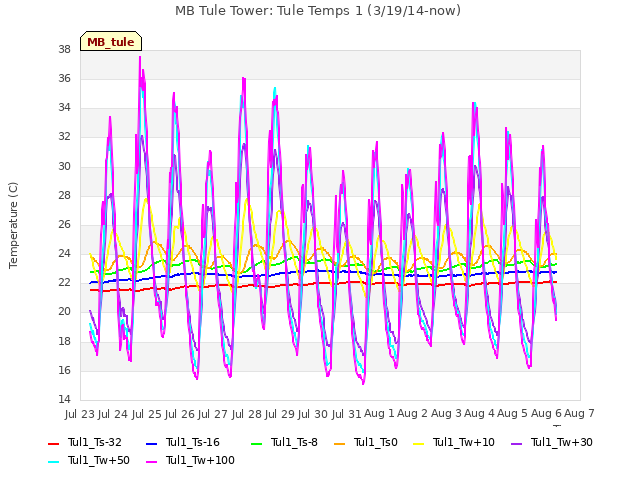
Task: Click the 20 y-axis tick label
Action: [64, 312]
